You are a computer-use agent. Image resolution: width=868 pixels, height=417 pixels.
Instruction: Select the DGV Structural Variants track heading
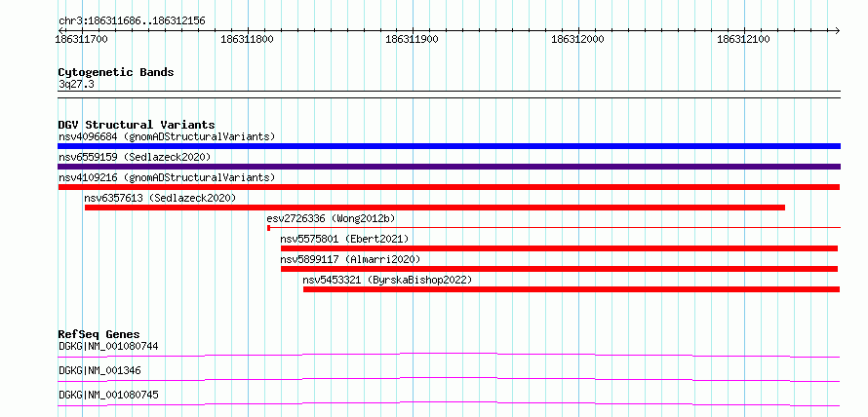click(x=137, y=125)
